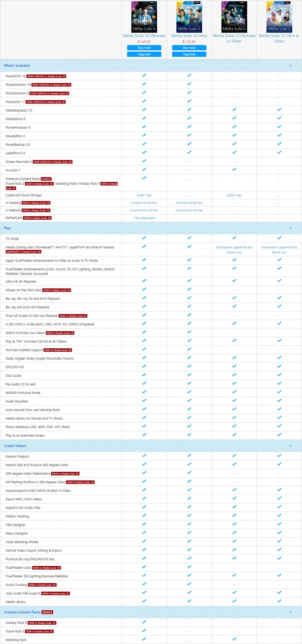Click the YouCam 7 checkmark under 15 Ultimate
Viewport: 302px width, 644px height.
coord(234,169)
